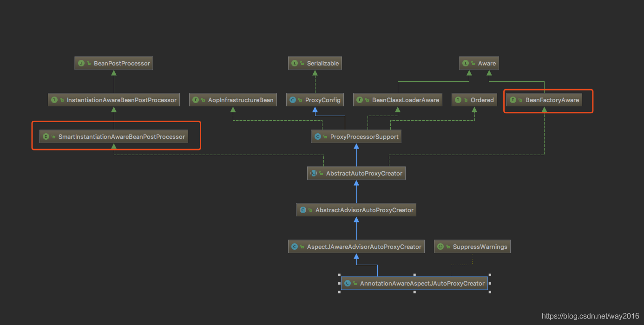Select the BeanClassLoaderAware node
The image size is (644, 325).
(398, 100)
